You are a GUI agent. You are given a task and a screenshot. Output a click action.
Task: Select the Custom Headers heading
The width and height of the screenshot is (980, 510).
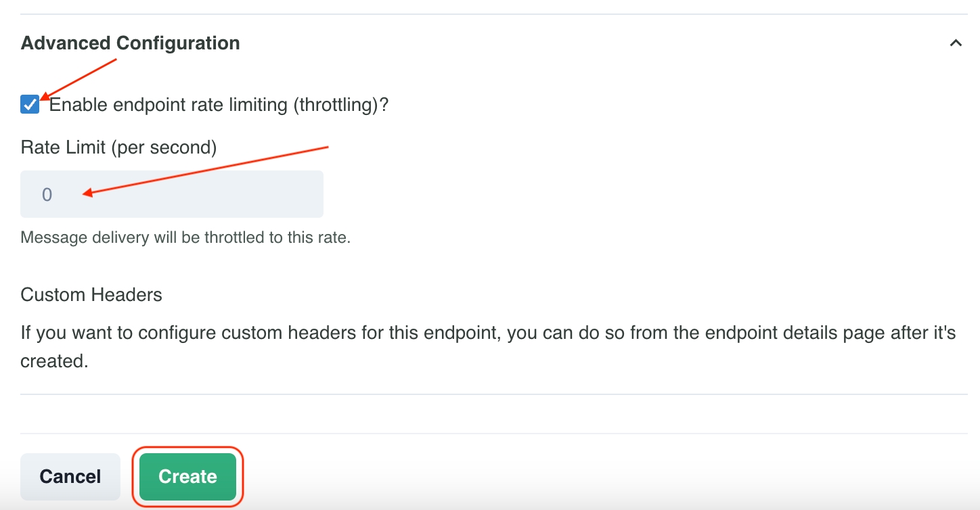pyautogui.click(x=91, y=295)
